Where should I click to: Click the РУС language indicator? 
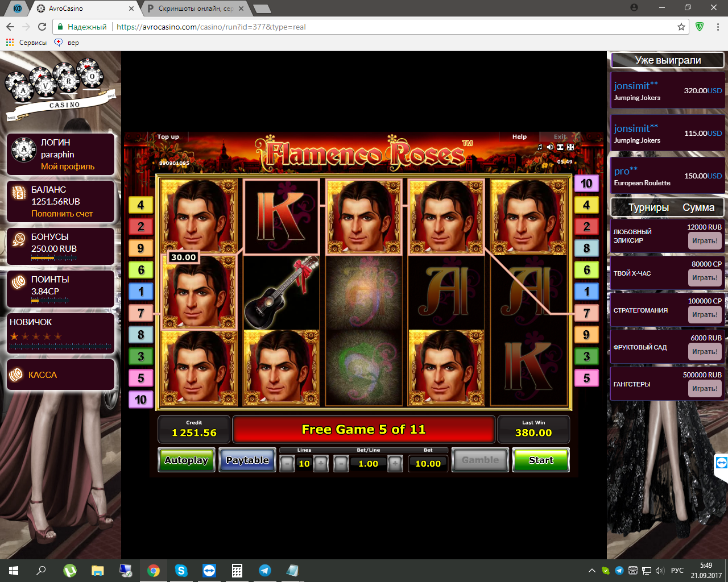tap(677, 571)
